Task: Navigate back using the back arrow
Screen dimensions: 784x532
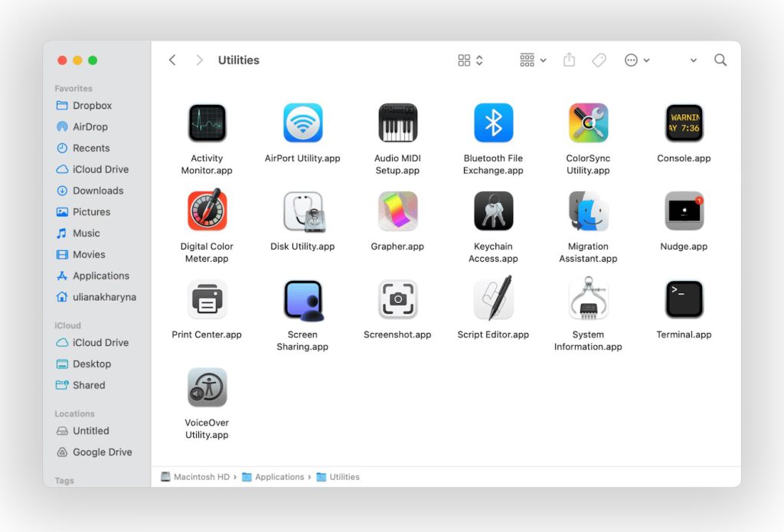Action: click(x=172, y=59)
